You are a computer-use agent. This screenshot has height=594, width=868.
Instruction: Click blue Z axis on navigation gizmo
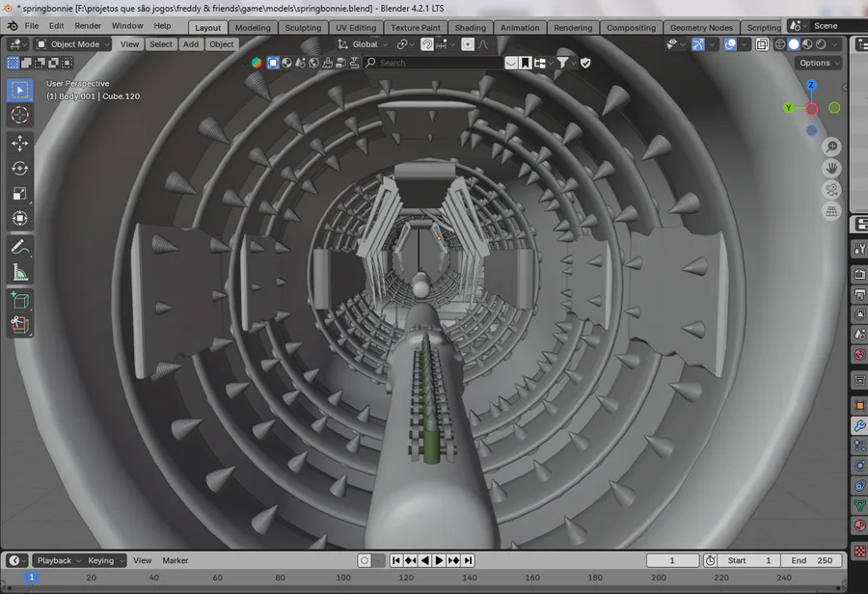[x=811, y=85]
